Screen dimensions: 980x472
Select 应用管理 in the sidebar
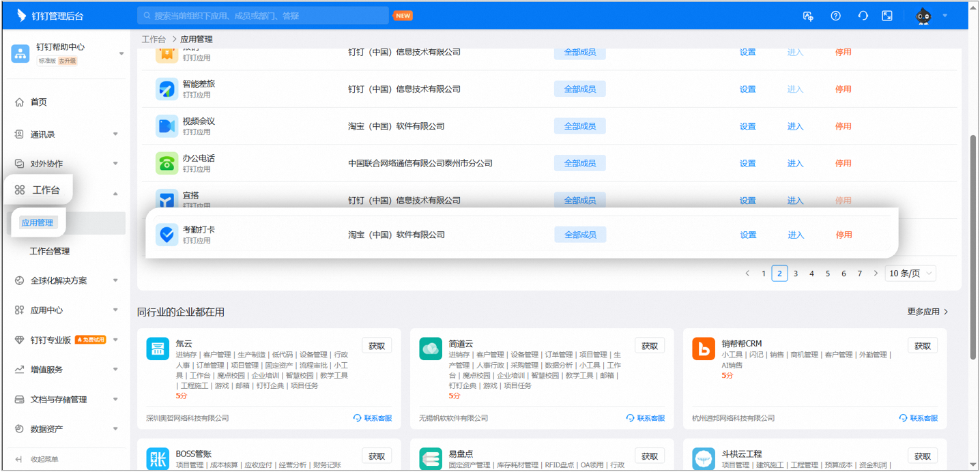click(x=38, y=223)
